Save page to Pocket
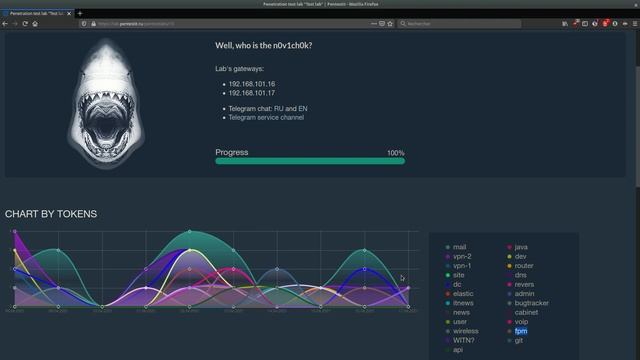 (x=382, y=24)
